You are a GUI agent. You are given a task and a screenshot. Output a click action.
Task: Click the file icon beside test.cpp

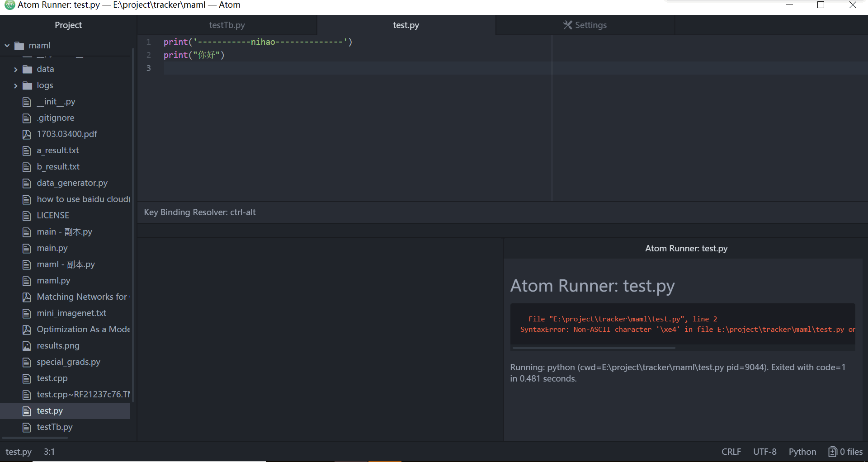click(27, 378)
